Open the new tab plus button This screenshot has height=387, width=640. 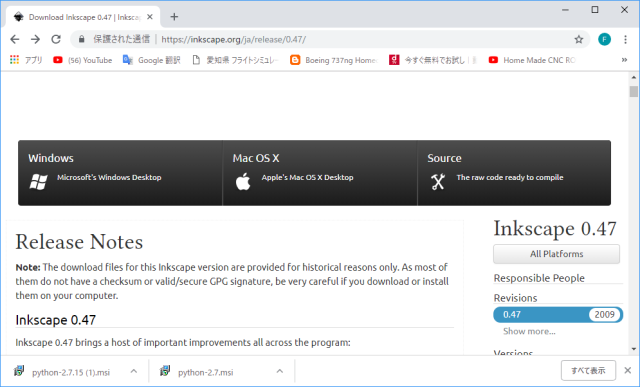coord(174,17)
